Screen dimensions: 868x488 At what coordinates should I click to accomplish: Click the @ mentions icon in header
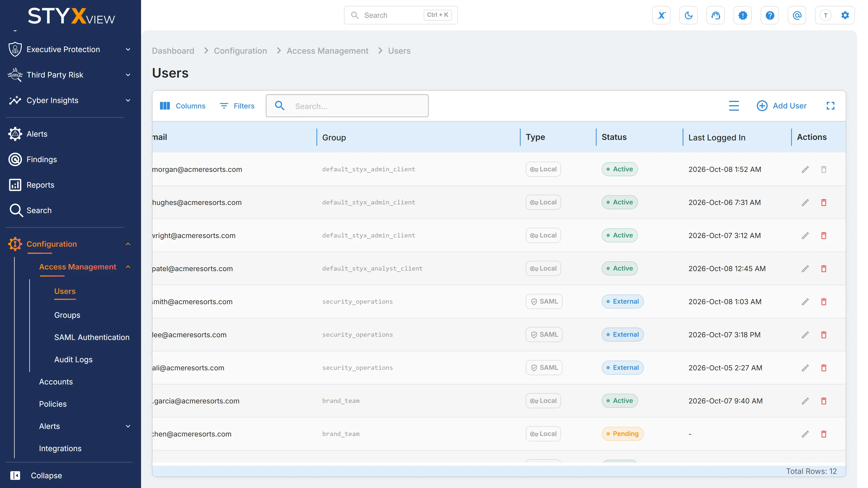797,15
